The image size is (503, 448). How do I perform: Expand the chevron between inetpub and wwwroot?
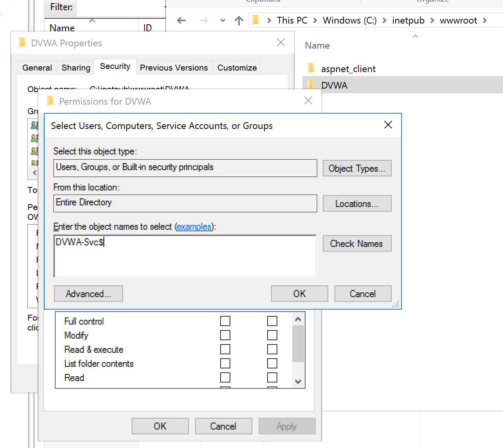click(x=432, y=20)
